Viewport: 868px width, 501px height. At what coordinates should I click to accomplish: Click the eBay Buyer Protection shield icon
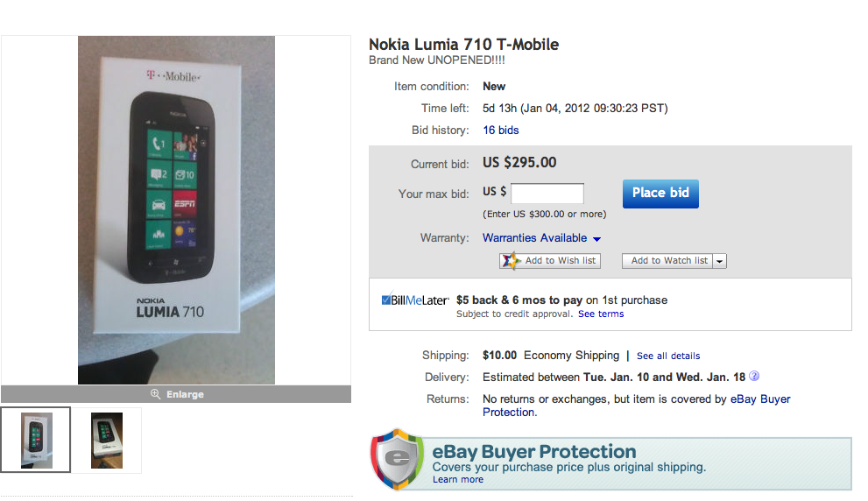coord(398,460)
